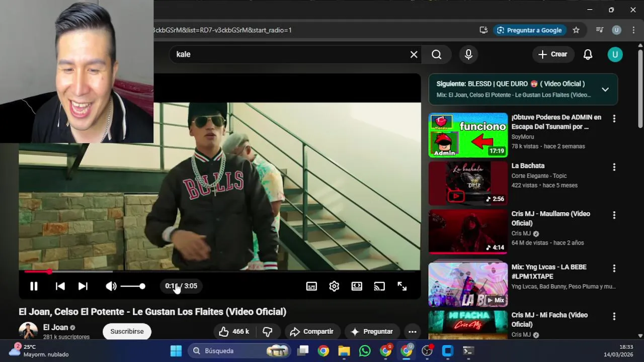The width and height of the screenshot is (644, 362).
Task: Open the taskbar clock showing 18:33
Action: coord(618,350)
